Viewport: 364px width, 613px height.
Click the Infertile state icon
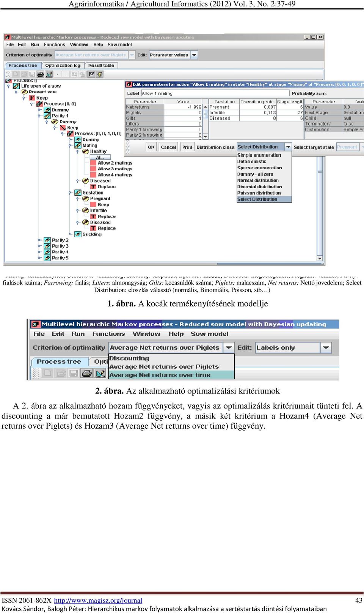pos(86,211)
